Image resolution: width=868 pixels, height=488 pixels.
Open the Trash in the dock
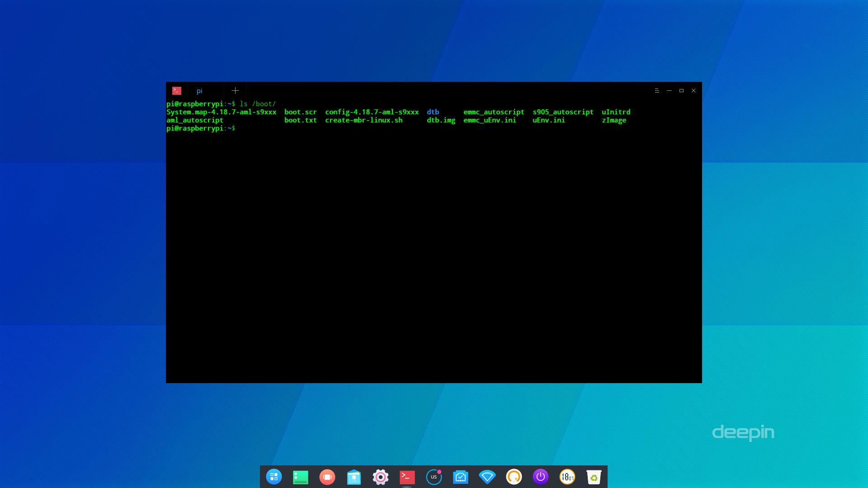coord(594,477)
